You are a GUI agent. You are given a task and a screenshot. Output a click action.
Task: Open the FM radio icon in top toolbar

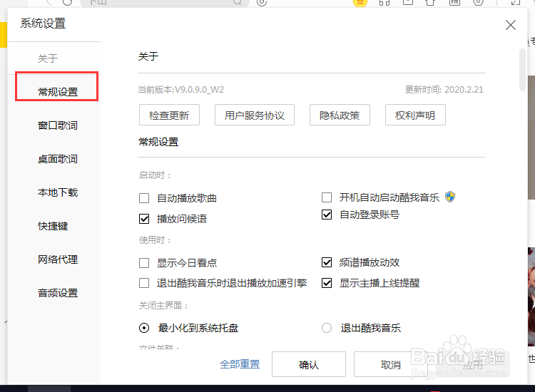[454, 2]
